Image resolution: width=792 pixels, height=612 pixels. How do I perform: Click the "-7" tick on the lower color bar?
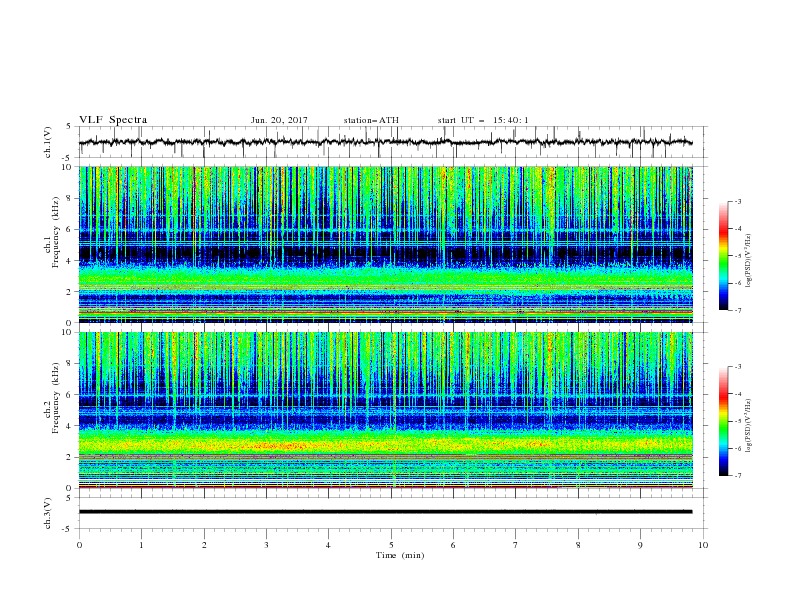click(x=738, y=475)
